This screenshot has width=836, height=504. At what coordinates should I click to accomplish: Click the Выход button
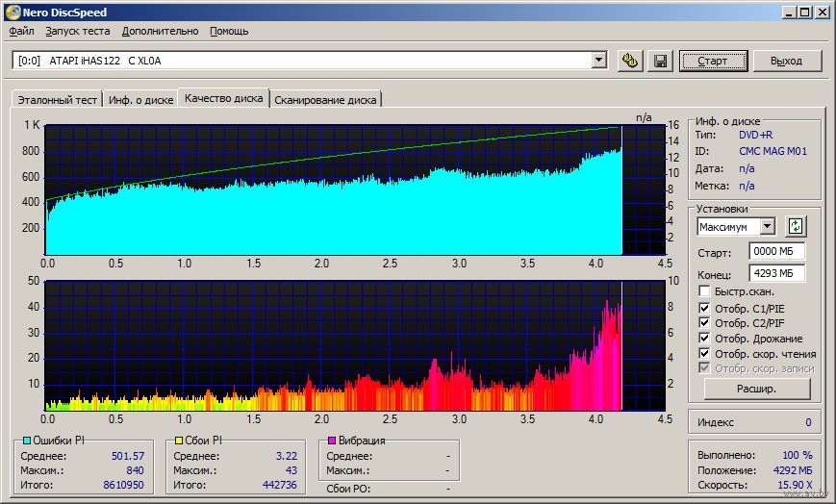[x=786, y=61]
